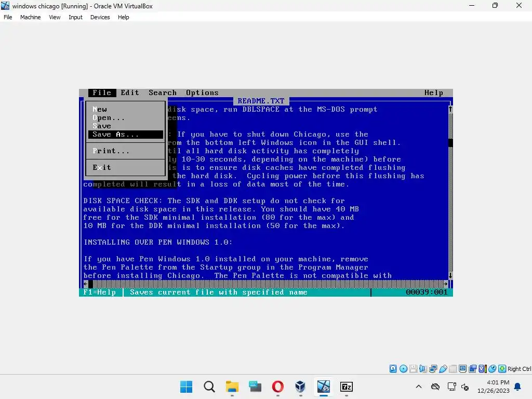
Task: Choose Print... from the File menu
Action: pos(126,151)
